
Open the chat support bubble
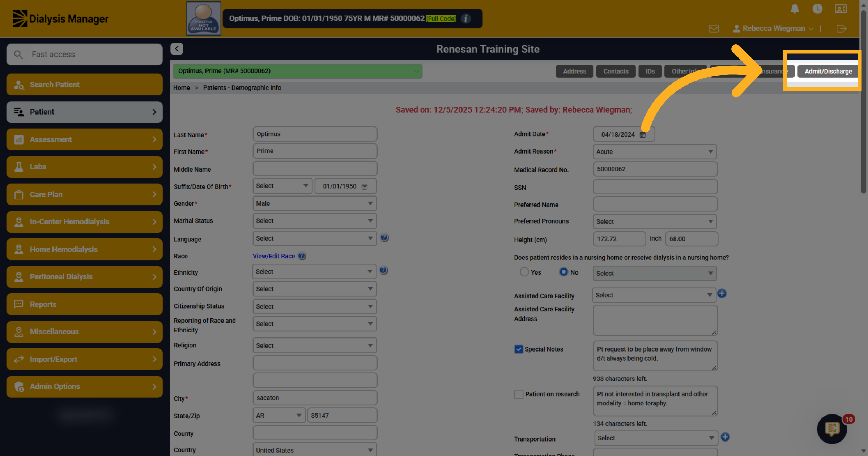tap(832, 429)
